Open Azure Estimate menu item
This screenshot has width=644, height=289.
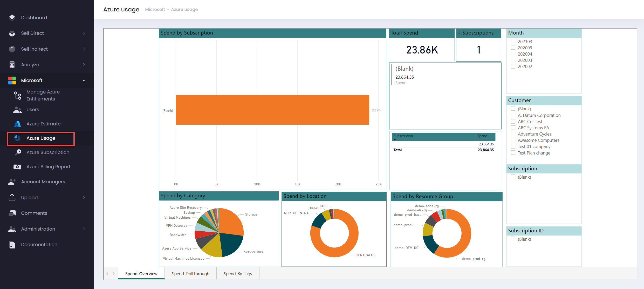click(x=44, y=124)
